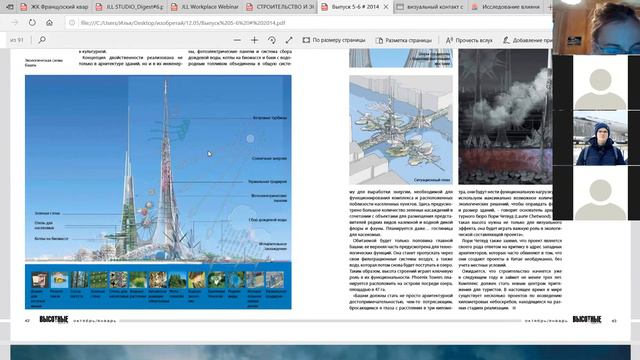This screenshot has height=360, width=640.
Task: Click the site info icon in address bar
Action: 72,23
